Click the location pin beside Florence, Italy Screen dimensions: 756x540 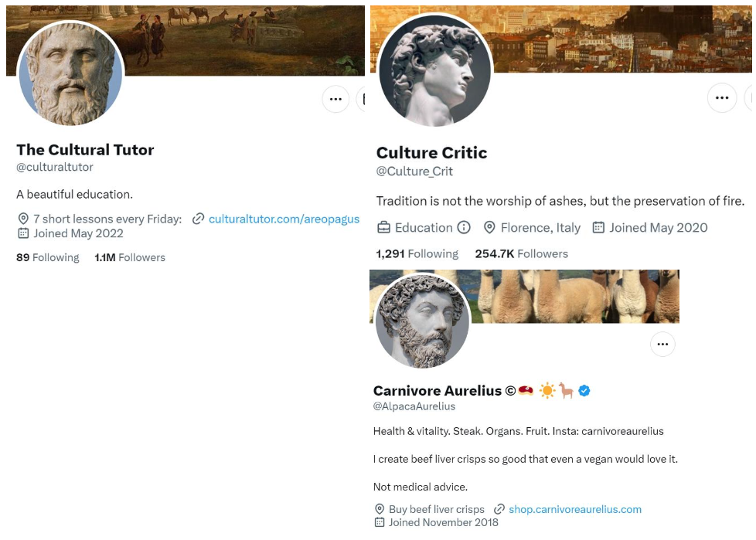click(x=489, y=228)
